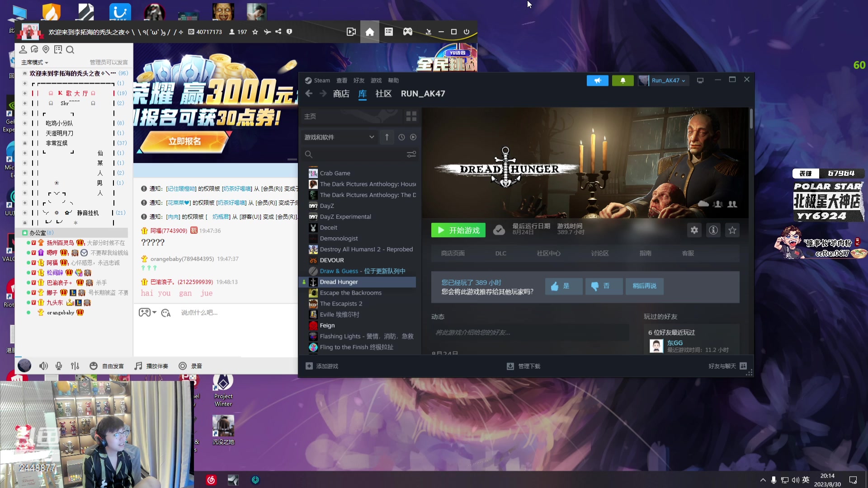The image size is (868, 488).
Task: Open the YY channel search magnifier
Action: coord(70,50)
